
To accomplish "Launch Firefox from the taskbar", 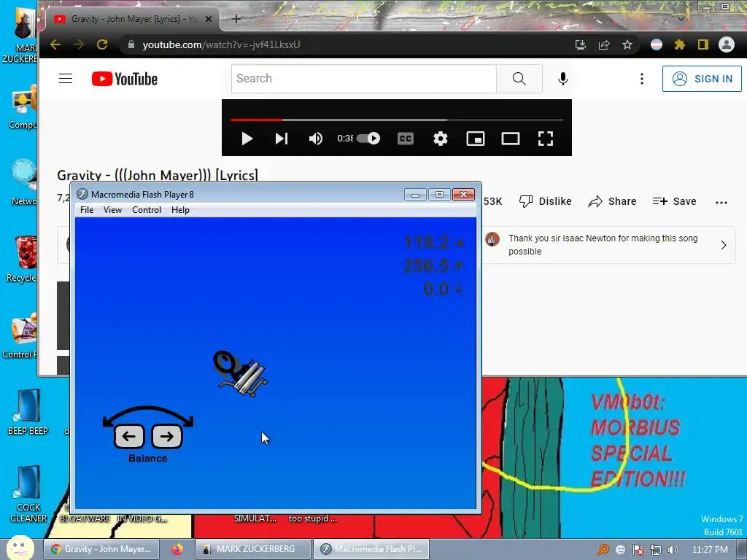I will click(x=177, y=549).
